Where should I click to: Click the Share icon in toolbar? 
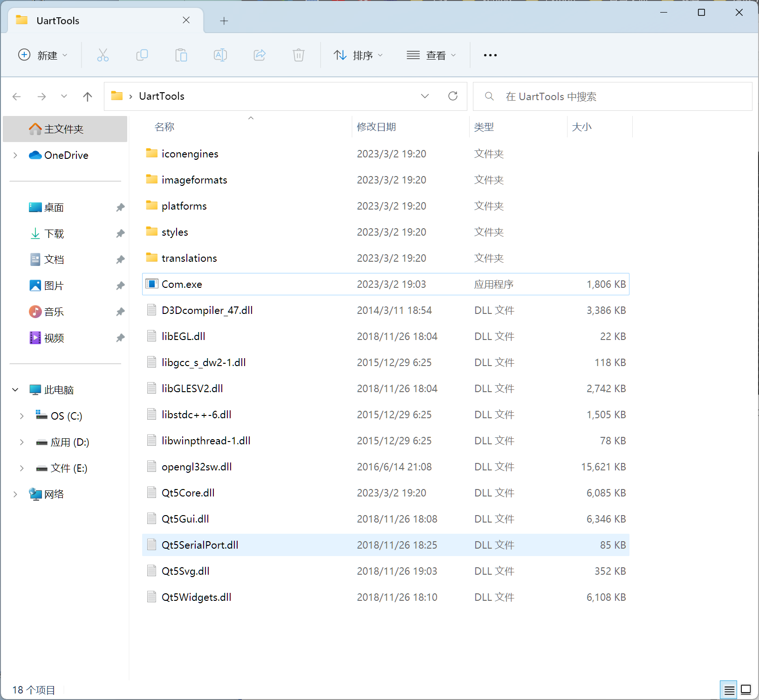[x=260, y=55]
